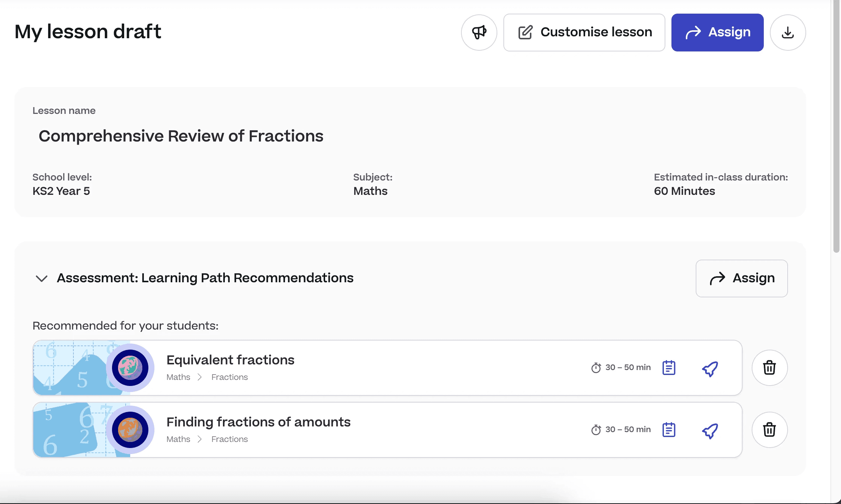The width and height of the screenshot is (841, 504).
Task: Collapse the Assessment section chevron
Action: click(x=41, y=278)
